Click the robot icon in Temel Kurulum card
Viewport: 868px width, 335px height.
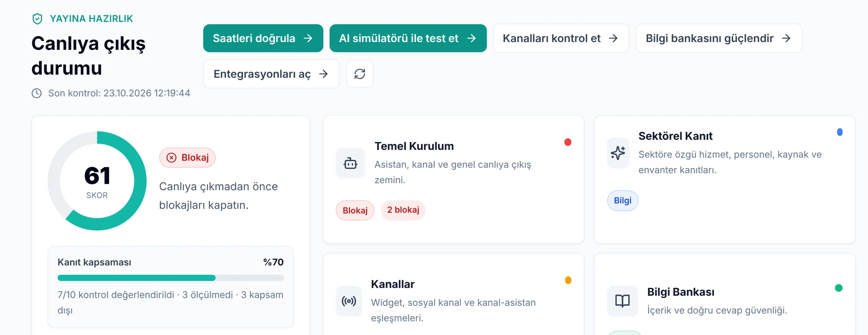350,163
